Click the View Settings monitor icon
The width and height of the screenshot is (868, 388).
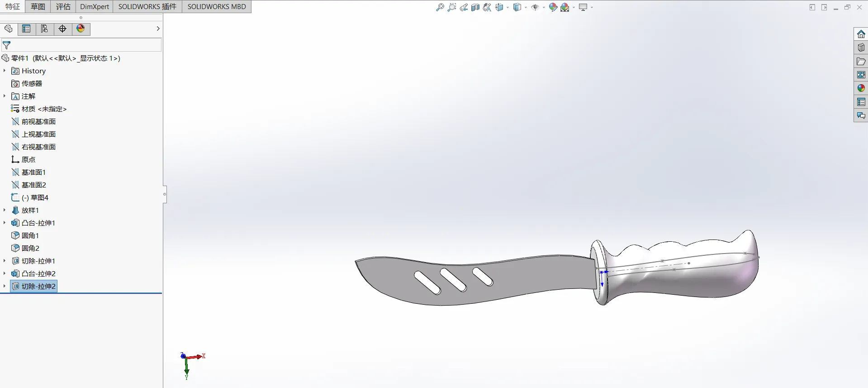[x=583, y=7]
